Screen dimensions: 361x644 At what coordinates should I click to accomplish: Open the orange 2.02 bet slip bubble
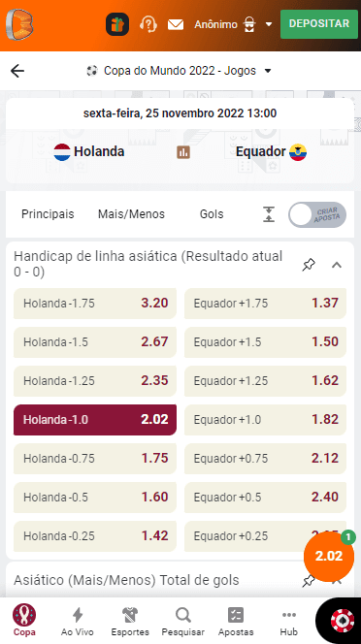coord(329,556)
